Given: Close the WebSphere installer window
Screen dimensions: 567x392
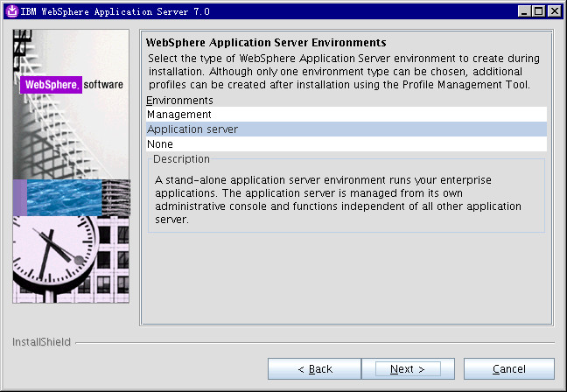Looking at the screenshot, I should click(x=552, y=10).
